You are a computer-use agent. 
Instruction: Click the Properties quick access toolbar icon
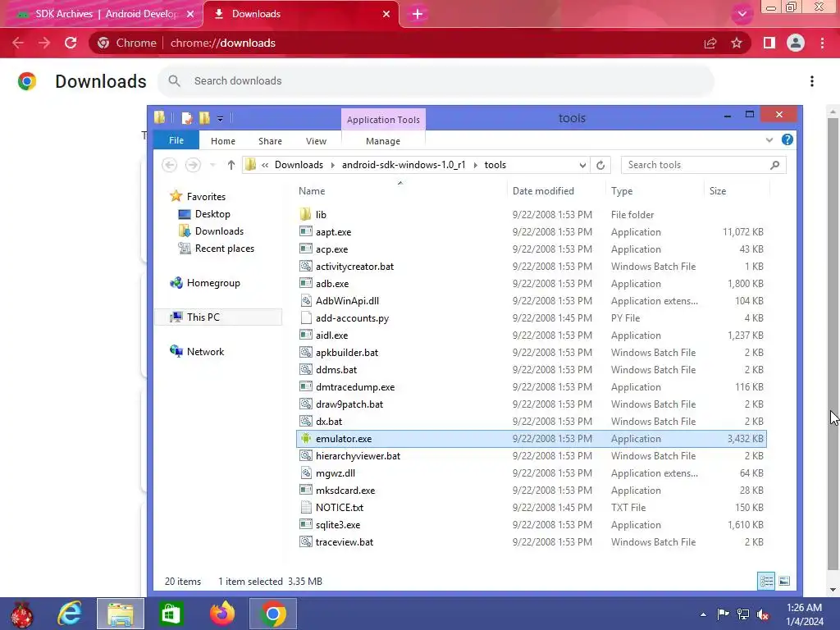point(186,118)
